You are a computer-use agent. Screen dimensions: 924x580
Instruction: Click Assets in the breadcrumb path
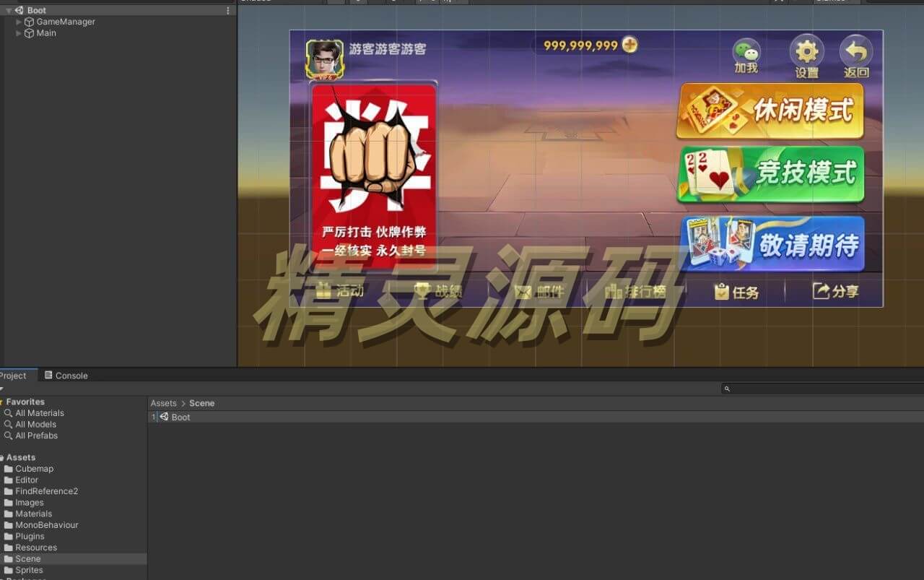pos(163,403)
